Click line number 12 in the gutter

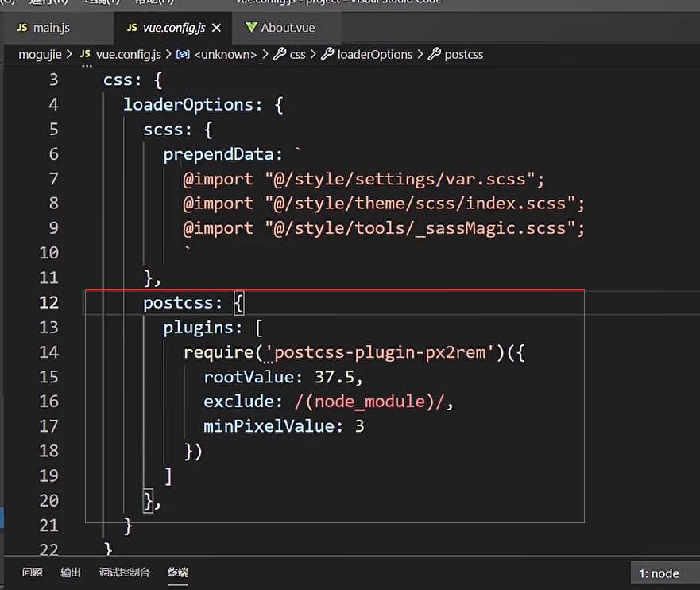pos(48,302)
